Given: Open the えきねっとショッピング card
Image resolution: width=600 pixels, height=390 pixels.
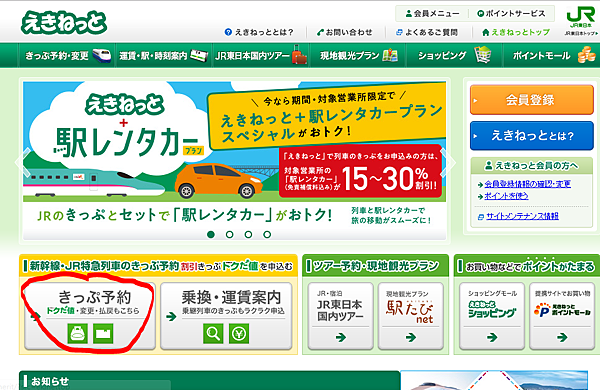Looking at the screenshot, I should [x=492, y=316].
